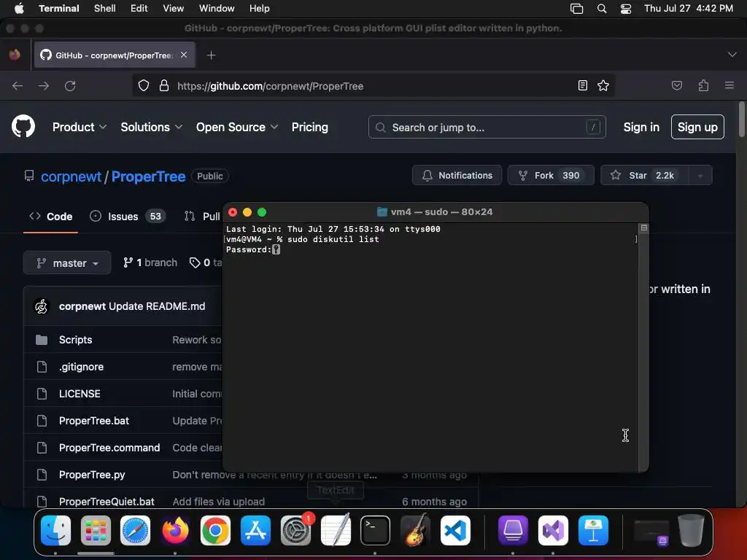Click the Terminal window password prompt line
This screenshot has width=747, height=560.
pos(253,249)
